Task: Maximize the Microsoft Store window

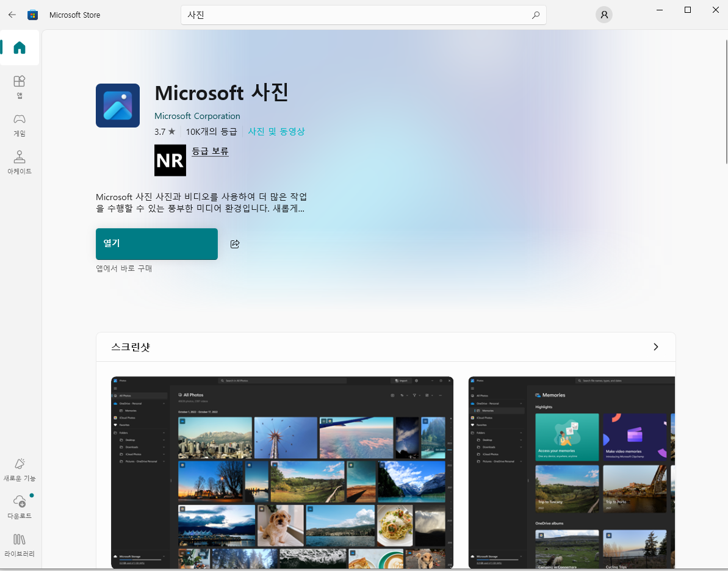Action: (688, 10)
